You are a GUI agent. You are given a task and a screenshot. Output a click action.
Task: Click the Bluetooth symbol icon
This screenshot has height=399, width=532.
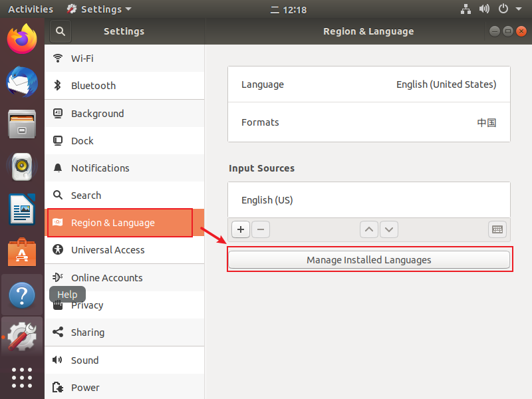(58, 86)
